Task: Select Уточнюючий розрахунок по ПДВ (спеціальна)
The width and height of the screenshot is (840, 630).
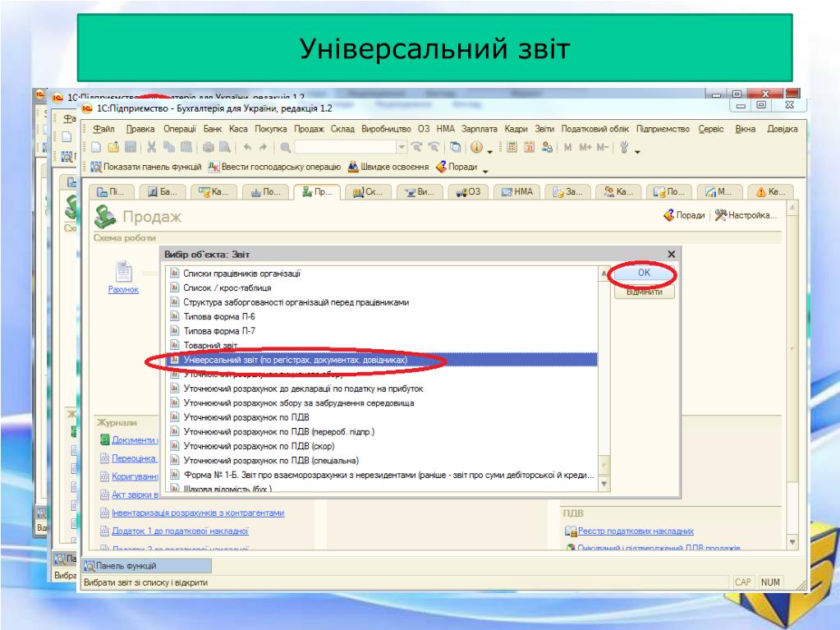Action: tap(382, 461)
